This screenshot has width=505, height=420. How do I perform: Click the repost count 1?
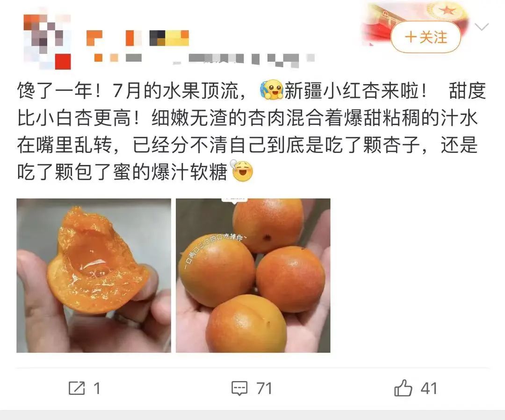(97, 388)
